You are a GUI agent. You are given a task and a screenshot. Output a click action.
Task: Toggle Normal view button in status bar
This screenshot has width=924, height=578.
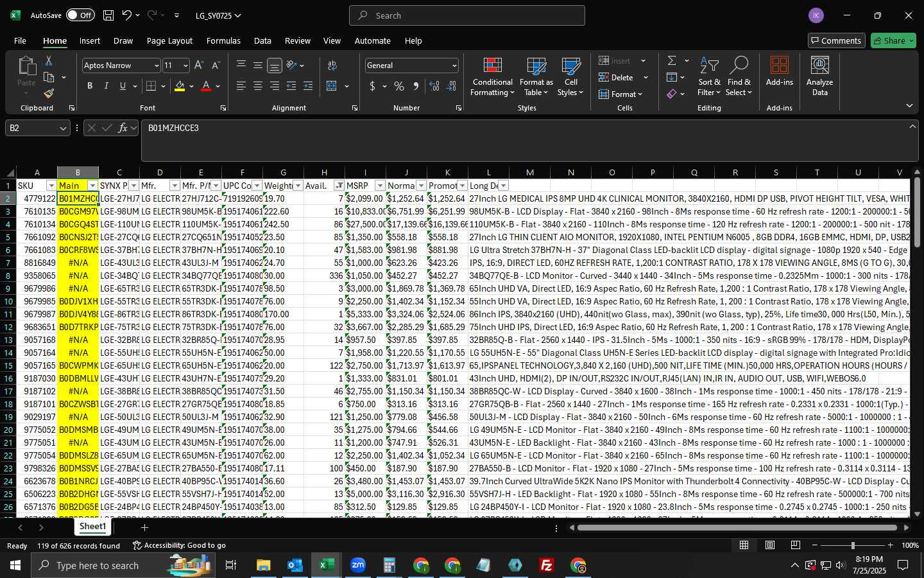point(744,545)
